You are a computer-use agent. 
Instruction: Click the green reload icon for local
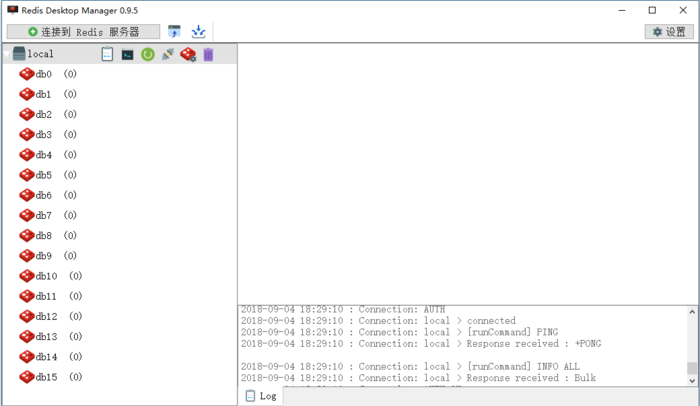pos(148,54)
